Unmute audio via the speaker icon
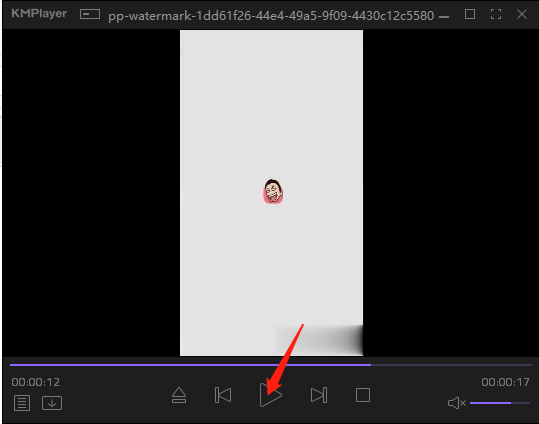This screenshot has height=424, width=539. 456,403
